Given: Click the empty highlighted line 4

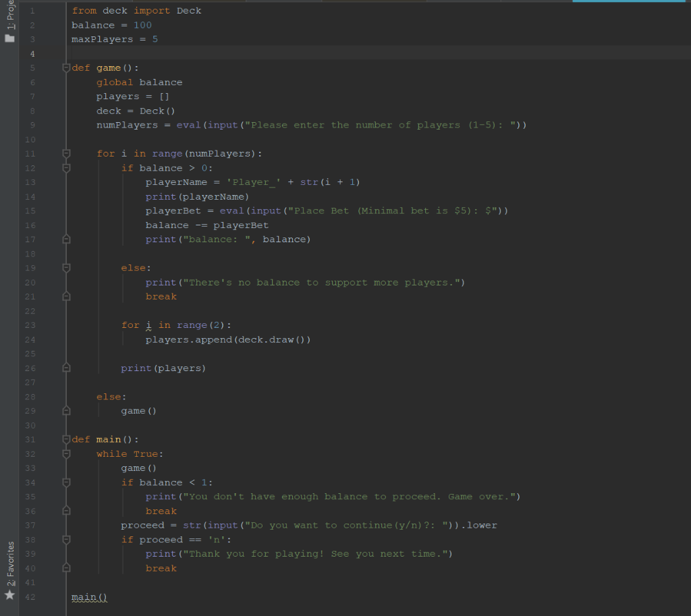Looking at the screenshot, I should [x=379, y=54].
